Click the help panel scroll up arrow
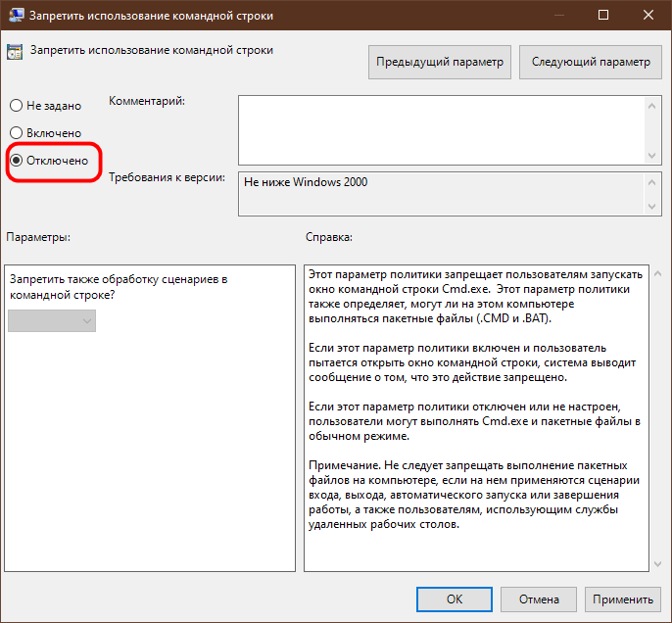This screenshot has height=623, width=672. point(658,273)
